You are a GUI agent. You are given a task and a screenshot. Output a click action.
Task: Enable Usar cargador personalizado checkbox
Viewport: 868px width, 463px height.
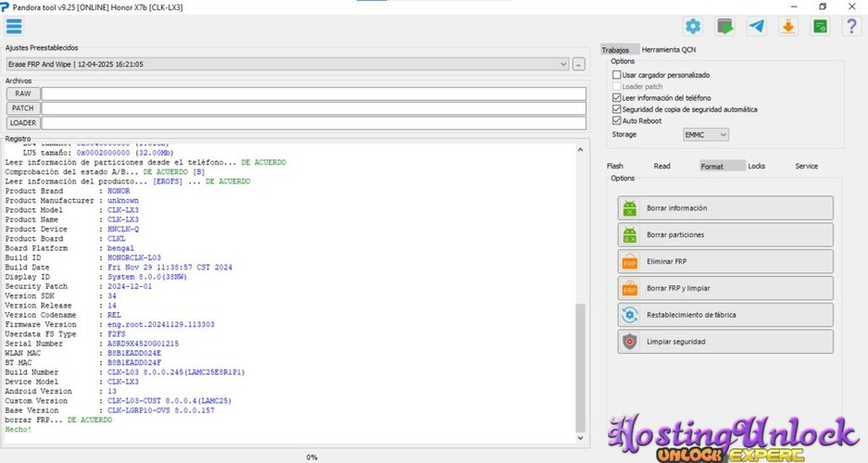pos(617,75)
